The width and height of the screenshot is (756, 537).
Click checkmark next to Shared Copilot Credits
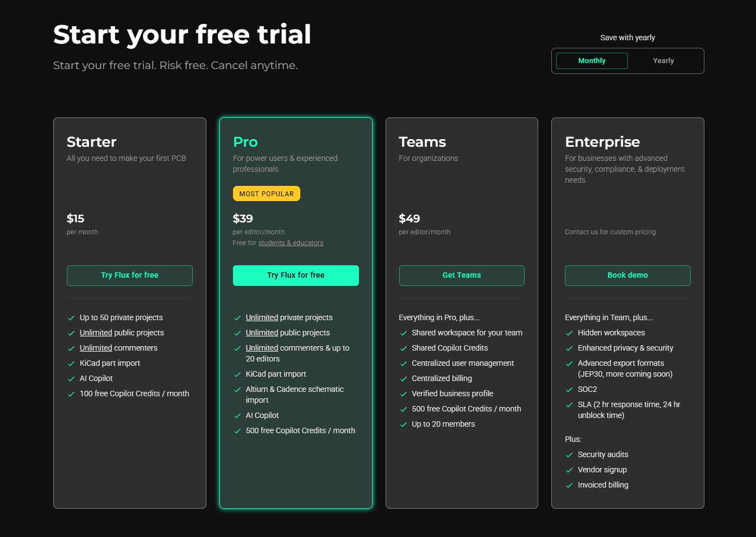tap(404, 348)
